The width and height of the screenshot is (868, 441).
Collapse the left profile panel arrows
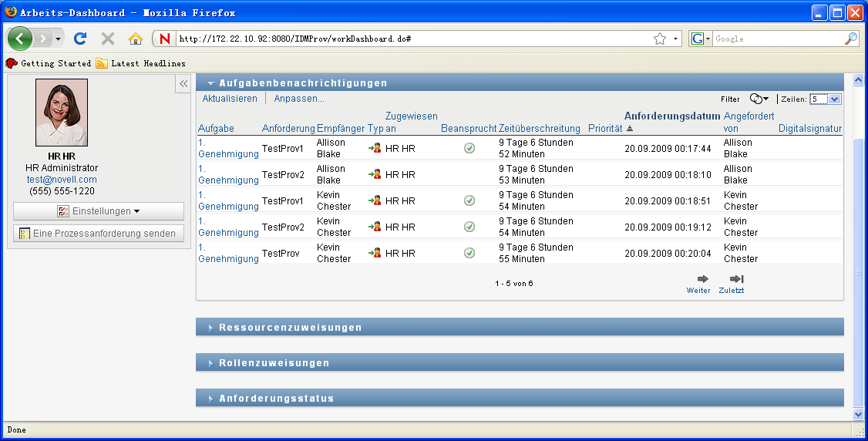coord(183,84)
